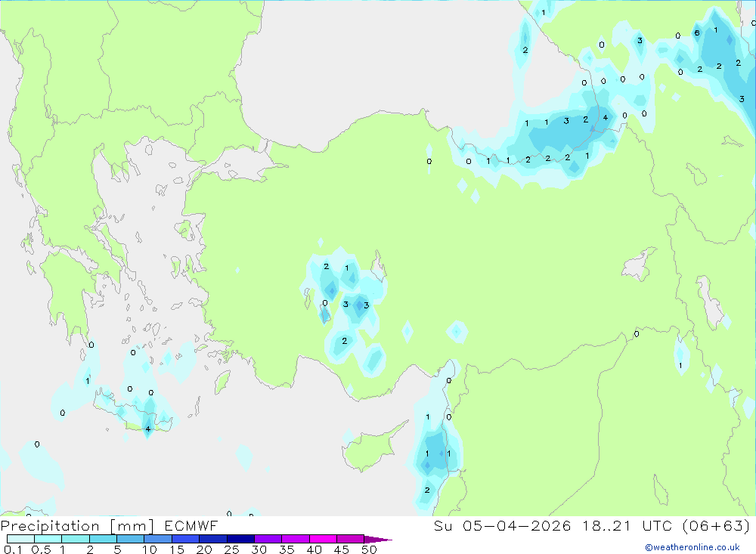Screen dimensions: 756x554
Task: Click the legend label '50'
Action: click(370, 549)
